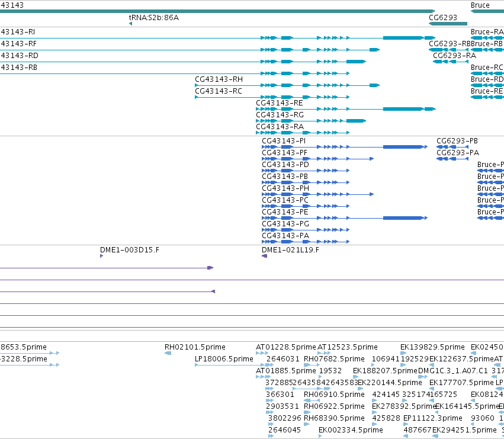Select protein CG43143-PC
The width and height of the screenshot is (504, 439).
[285, 200]
